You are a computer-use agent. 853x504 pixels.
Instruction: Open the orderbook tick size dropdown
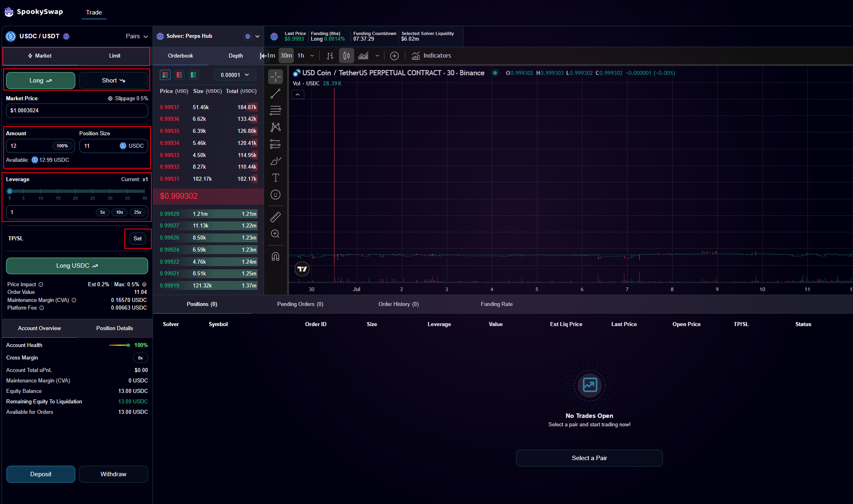click(x=235, y=75)
